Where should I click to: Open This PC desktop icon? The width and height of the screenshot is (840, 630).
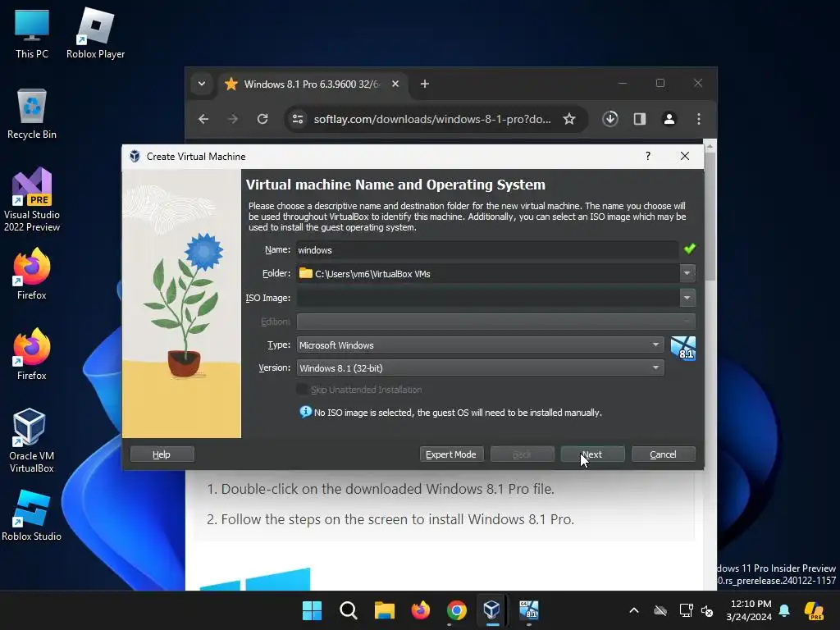coord(32,33)
